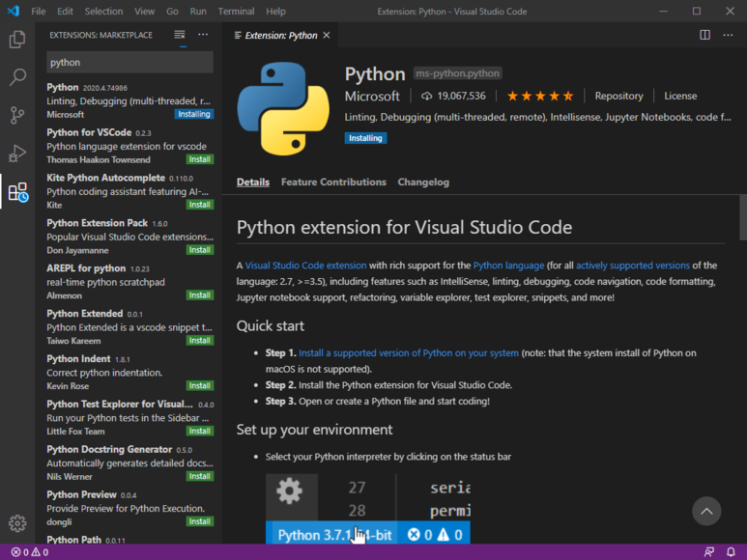
Task: Open notifications bell in status bar
Action: click(x=731, y=552)
